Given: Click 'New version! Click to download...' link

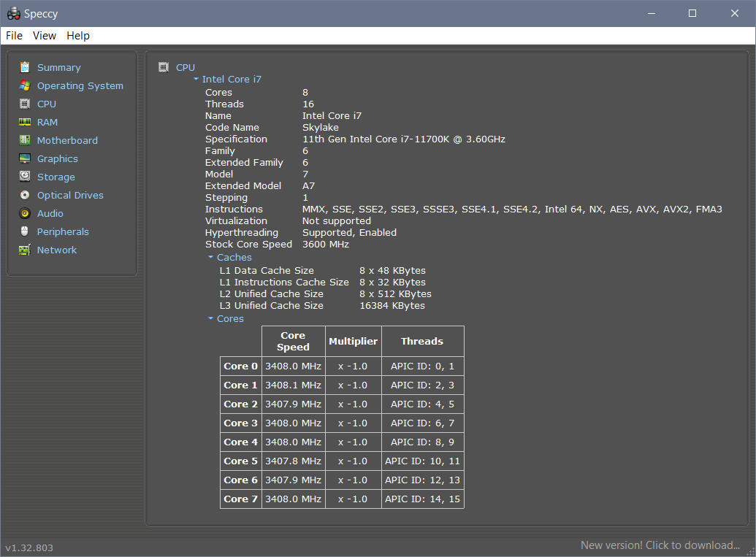Looking at the screenshot, I should [660, 545].
